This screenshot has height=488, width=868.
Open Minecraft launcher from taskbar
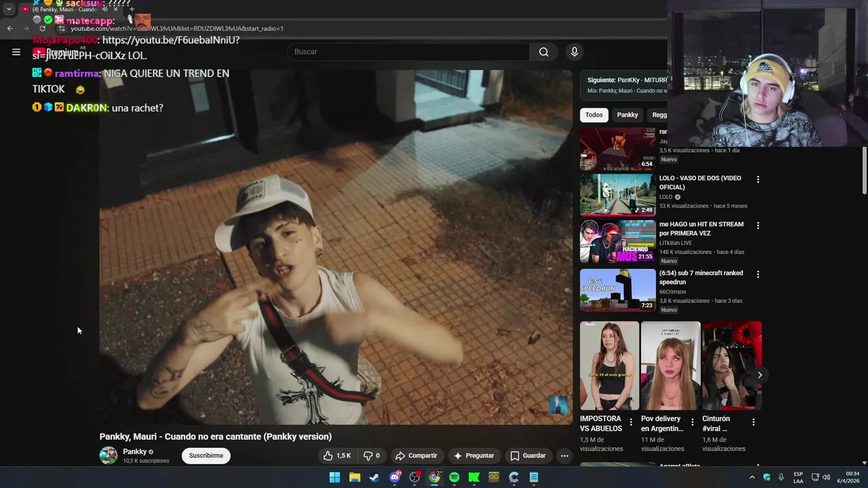[494, 477]
